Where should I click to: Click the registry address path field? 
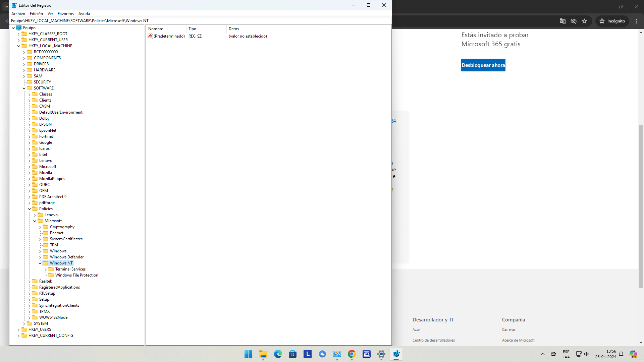point(200,21)
